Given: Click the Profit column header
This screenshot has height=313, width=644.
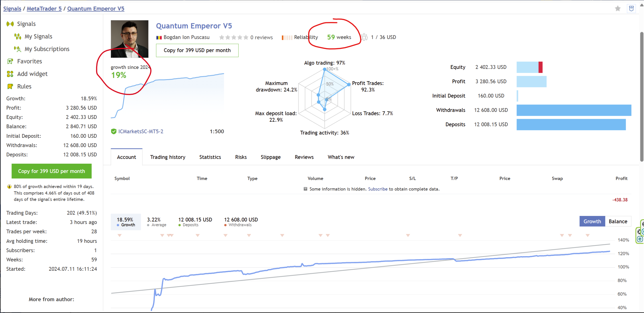Looking at the screenshot, I should [x=621, y=179].
